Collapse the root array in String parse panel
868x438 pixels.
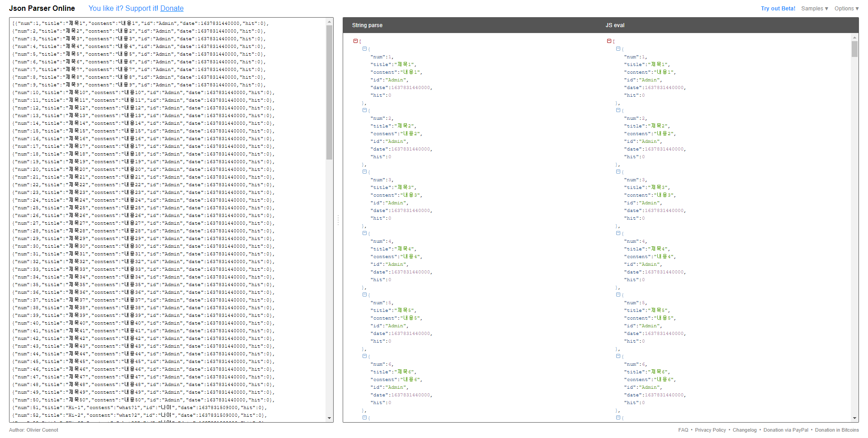(355, 41)
